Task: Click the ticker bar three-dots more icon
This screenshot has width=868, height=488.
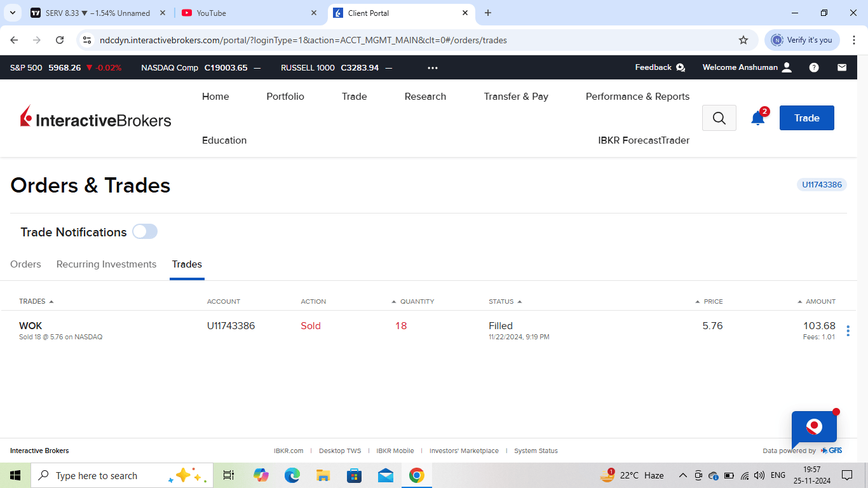Action: pos(433,68)
